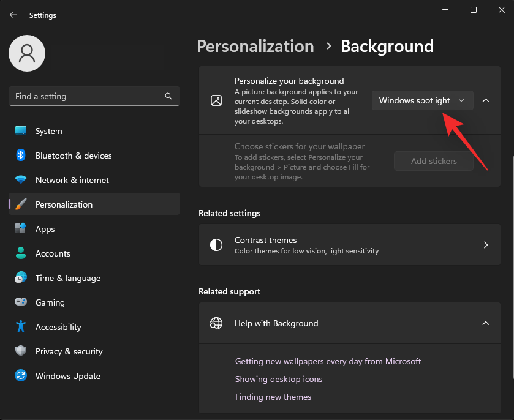
Task: Open the Showing desktop icons link
Action: (279, 380)
